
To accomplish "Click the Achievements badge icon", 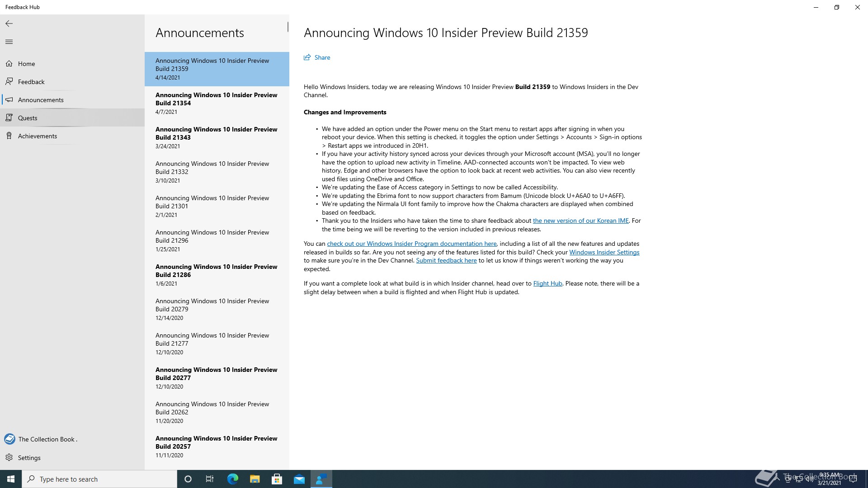I will click(x=9, y=136).
